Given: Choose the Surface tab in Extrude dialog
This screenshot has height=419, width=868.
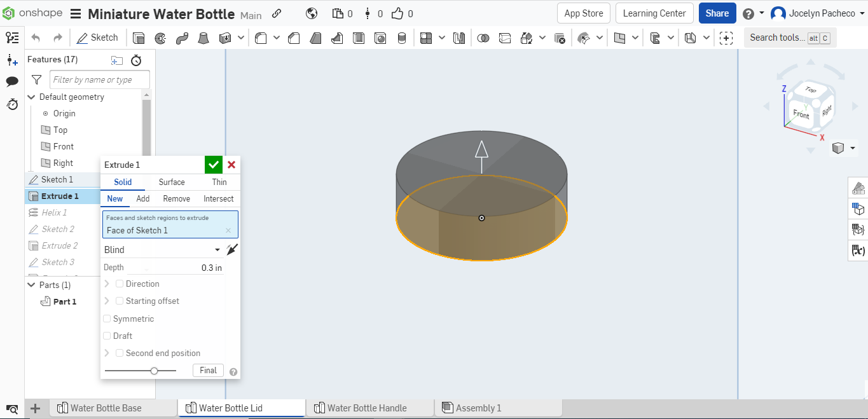Looking at the screenshot, I should click(x=172, y=182).
